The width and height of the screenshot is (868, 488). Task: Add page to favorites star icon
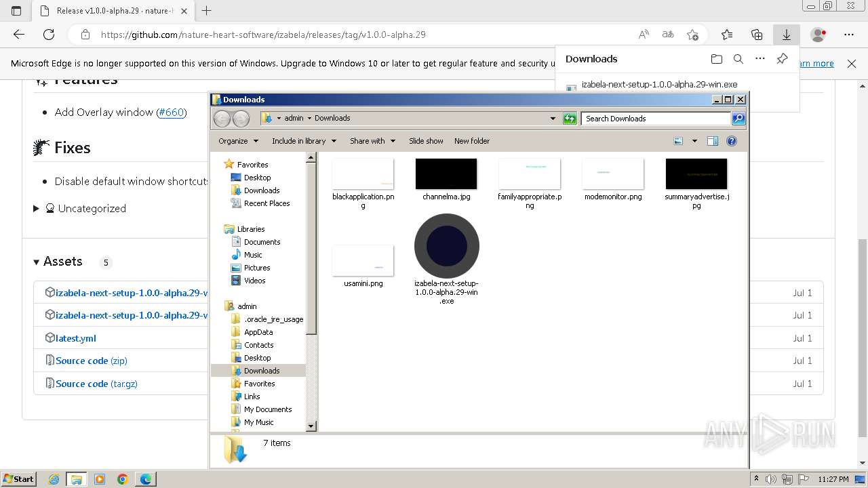(x=692, y=35)
